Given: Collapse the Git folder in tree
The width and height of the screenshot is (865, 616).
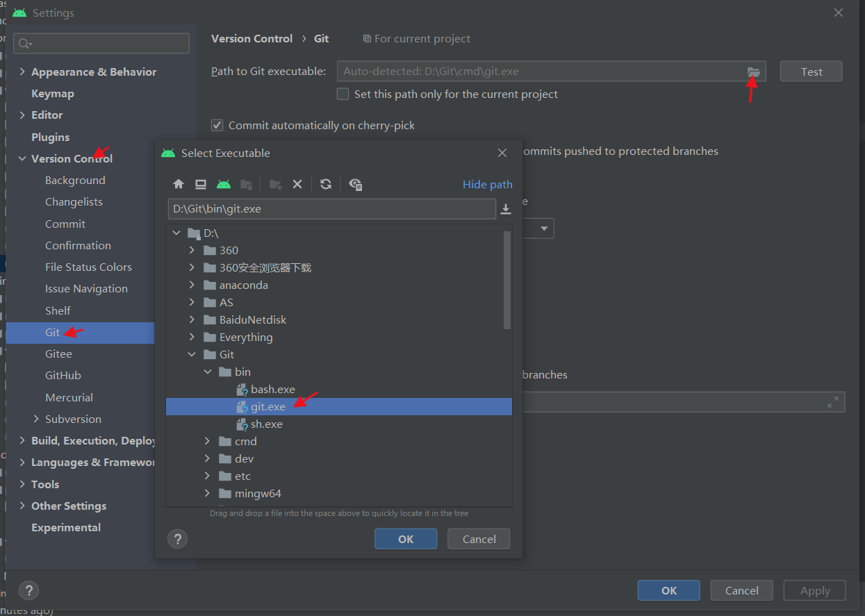Looking at the screenshot, I should pos(192,354).
